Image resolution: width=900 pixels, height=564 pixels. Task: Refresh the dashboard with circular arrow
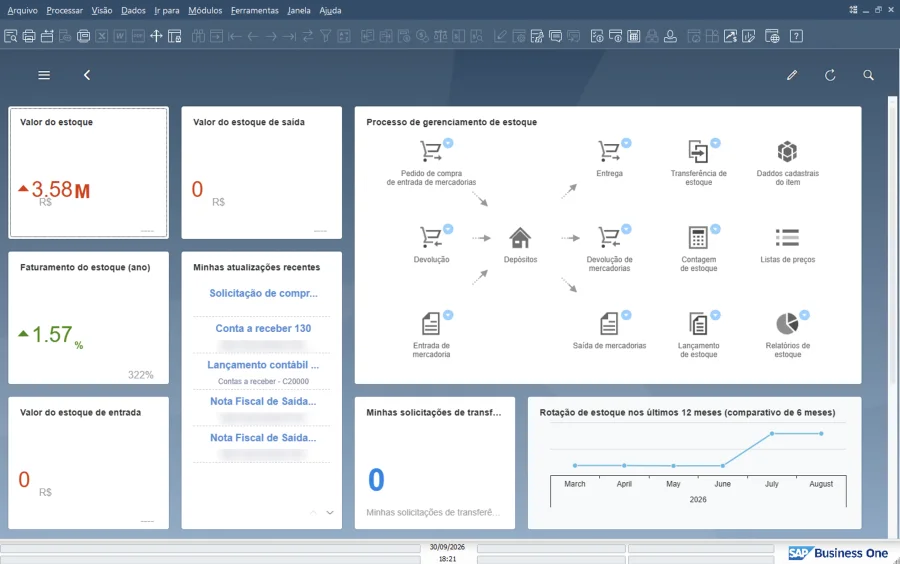[830, 75]
